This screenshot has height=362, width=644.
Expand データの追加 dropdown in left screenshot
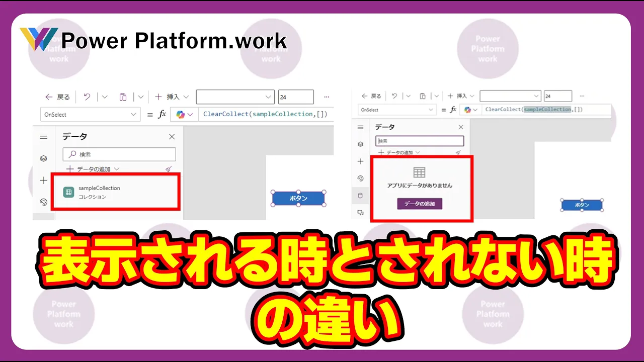tap(93, 169)
